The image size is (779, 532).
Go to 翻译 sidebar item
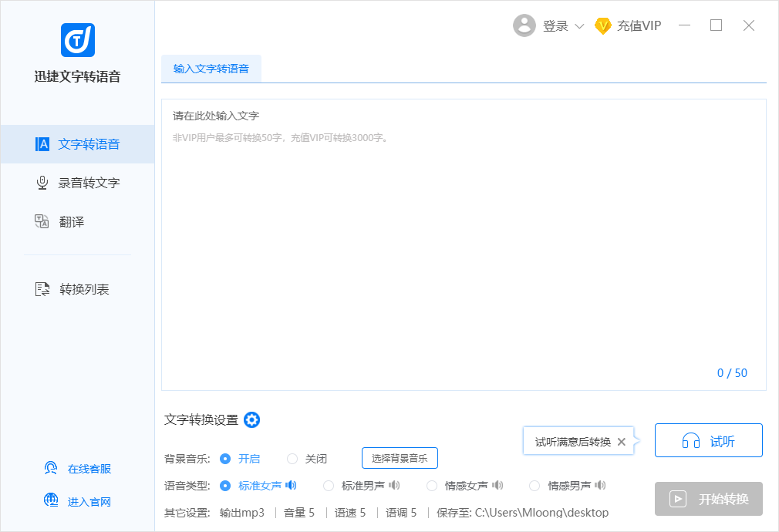(x=77, y=221)
